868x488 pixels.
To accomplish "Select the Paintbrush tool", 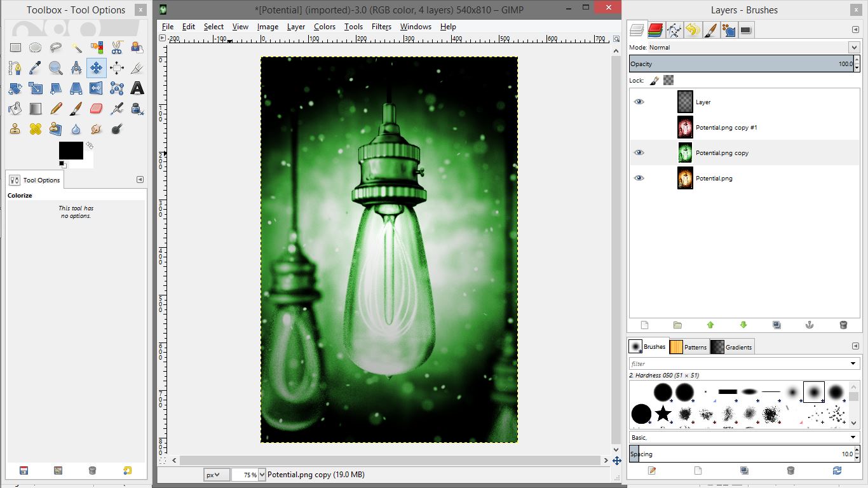I will click(x=76, y=108).
